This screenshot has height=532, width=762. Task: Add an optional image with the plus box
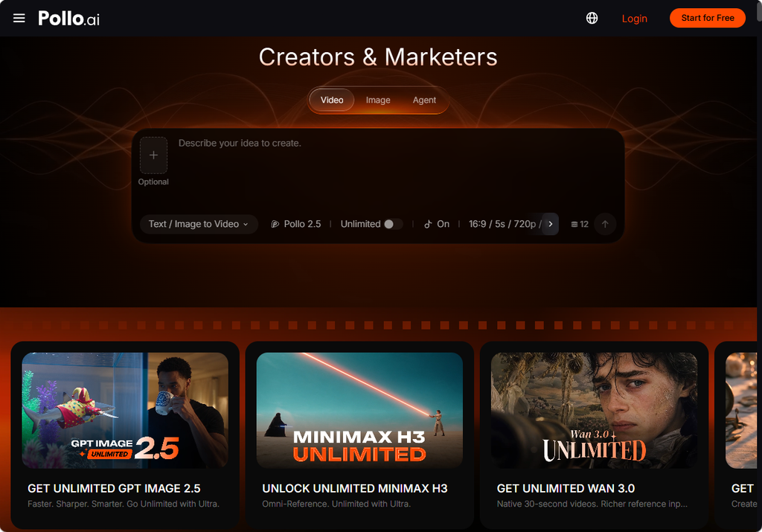click(153, 155)
